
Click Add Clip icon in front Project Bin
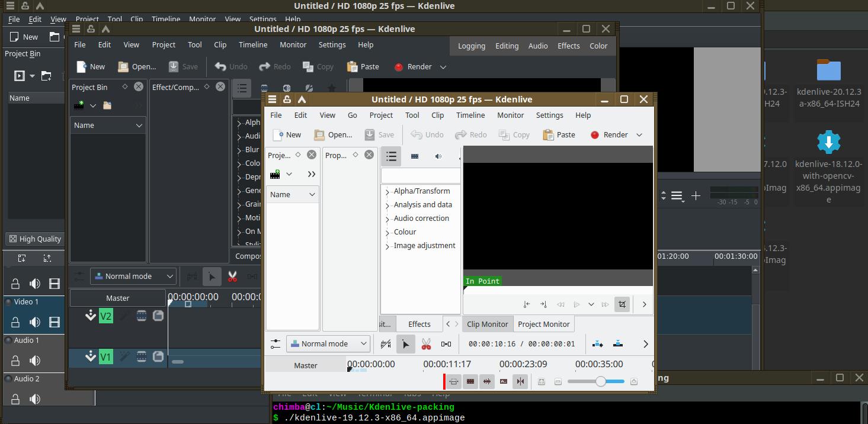[x=276, y=174]
